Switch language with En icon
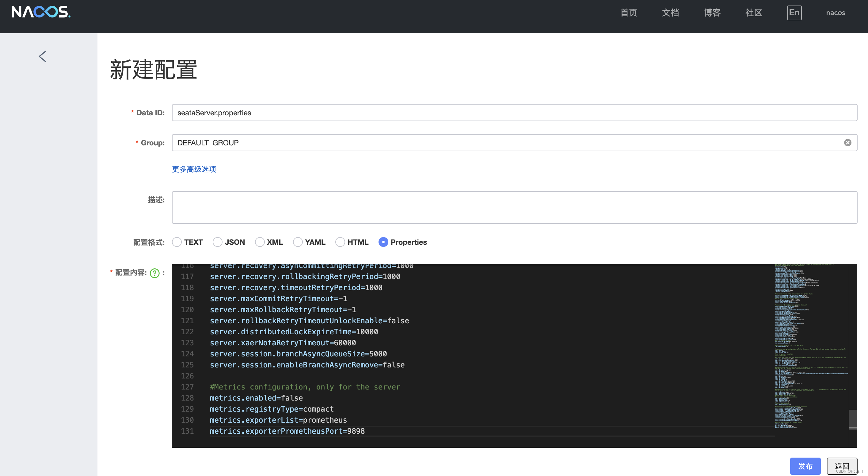The width and height of the screenshot is (868, 476). click(x=794, y=13)
